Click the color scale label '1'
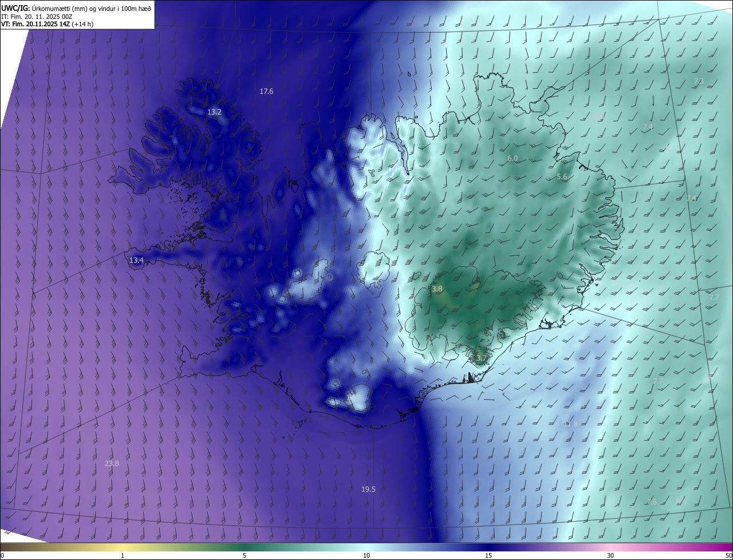 coord(123,555)
